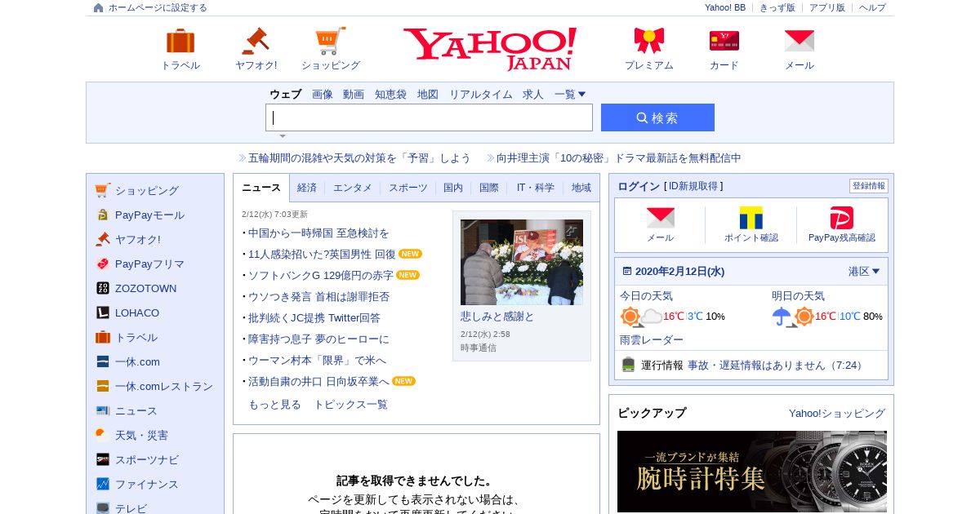Click the sidebar LOHACO icon
This screenshot has height=514, width=980.
click(x=102, y=312)
